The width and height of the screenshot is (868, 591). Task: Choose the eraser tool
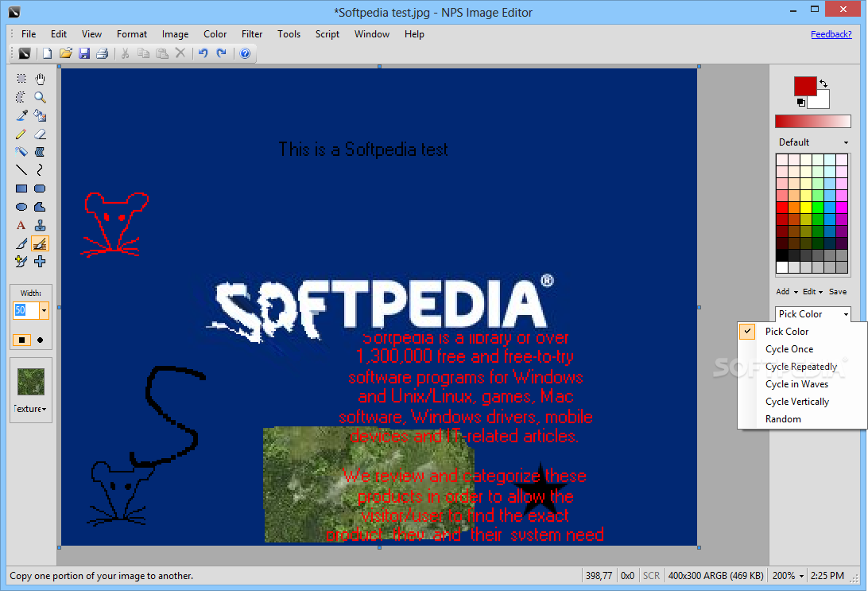[40, 134]
